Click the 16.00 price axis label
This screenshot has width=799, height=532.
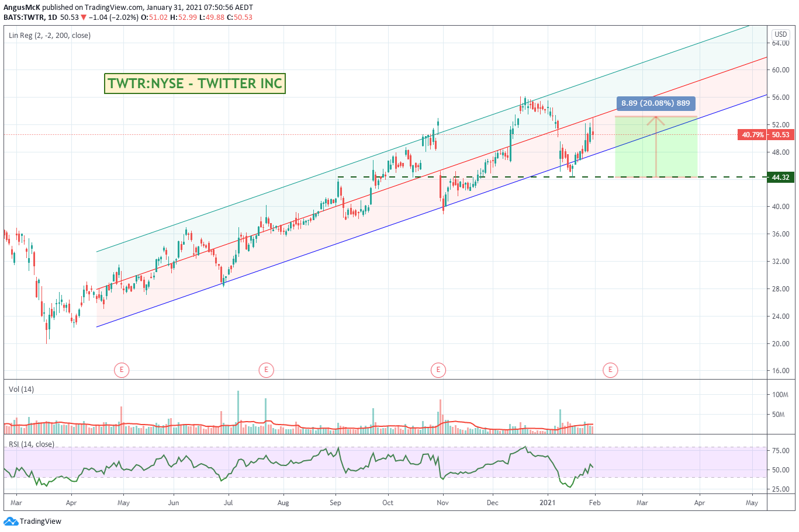781,371
